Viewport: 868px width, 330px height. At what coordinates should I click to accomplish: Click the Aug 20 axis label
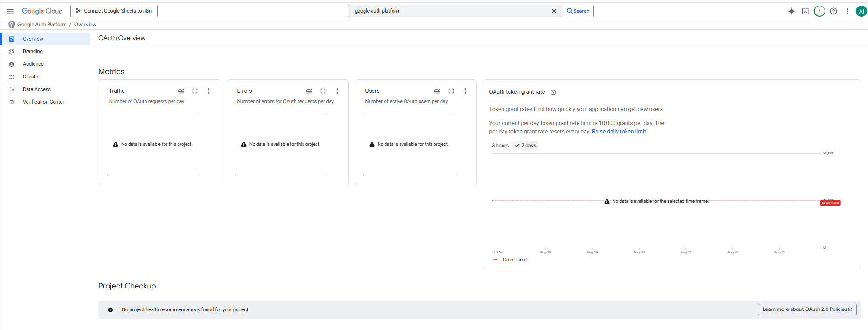point(639,253)
